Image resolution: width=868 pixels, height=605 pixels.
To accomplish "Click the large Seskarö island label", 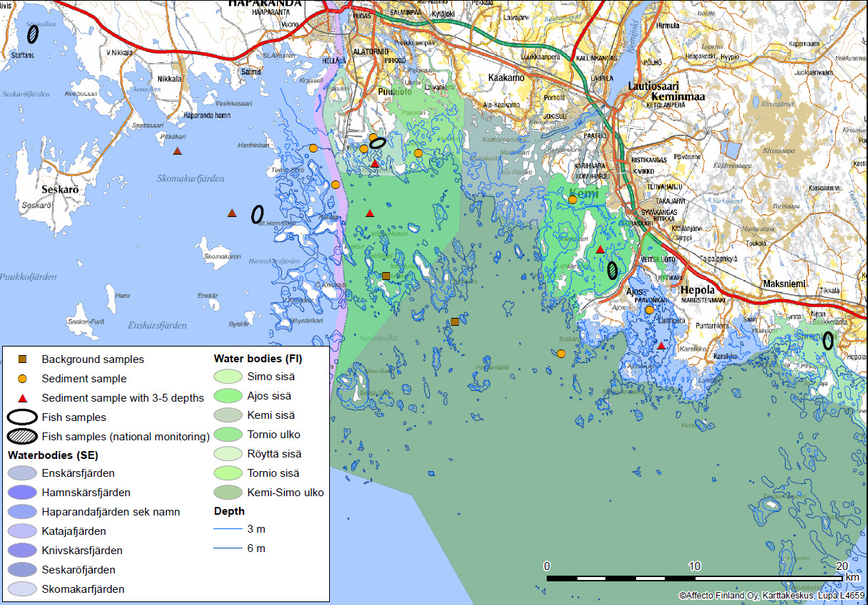I will [59, 190].
